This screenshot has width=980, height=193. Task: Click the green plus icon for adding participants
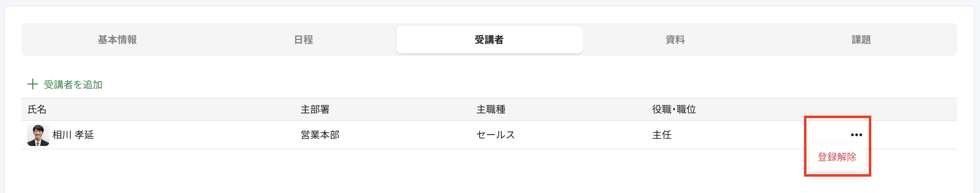coord(33,84)
